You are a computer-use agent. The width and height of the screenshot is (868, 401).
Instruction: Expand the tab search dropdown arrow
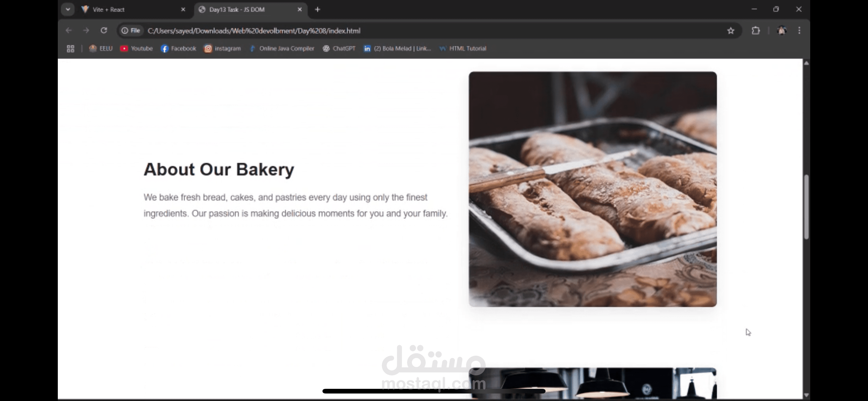click(x=68, y=9)
